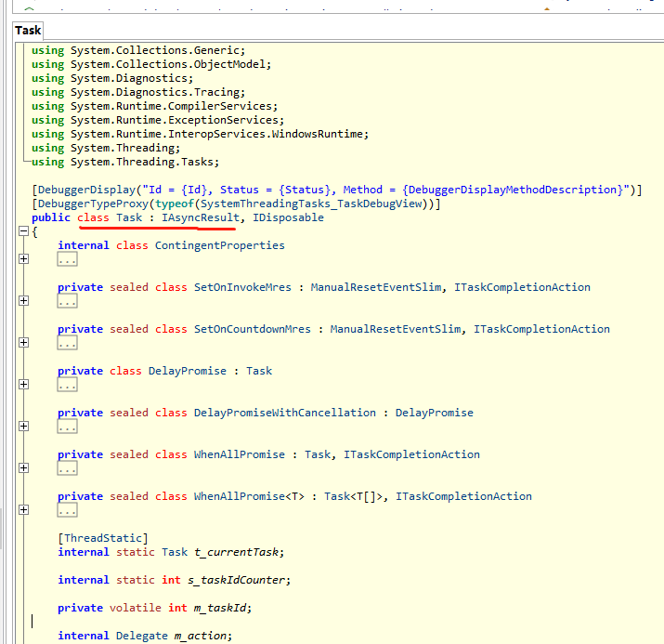The width and height of the screenshot is (664, 644).
Task: Click System.Collections.Generic using line
Action: pos(138,50)
